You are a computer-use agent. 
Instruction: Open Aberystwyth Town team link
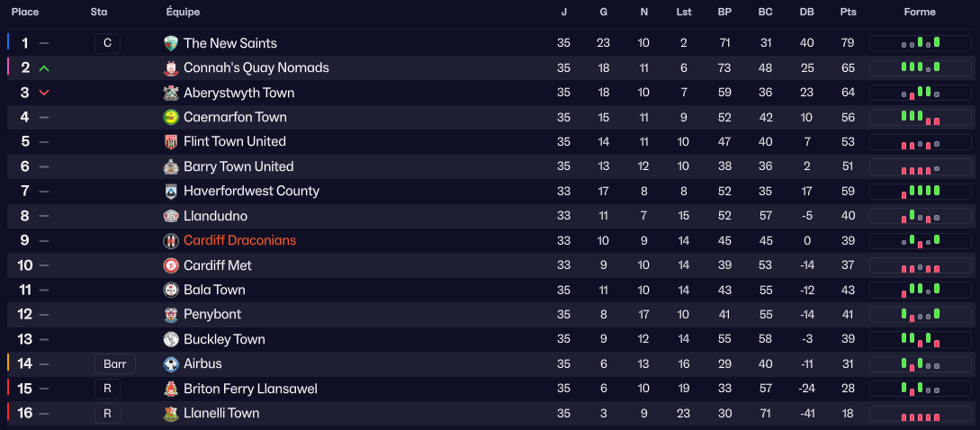point(238,93)
